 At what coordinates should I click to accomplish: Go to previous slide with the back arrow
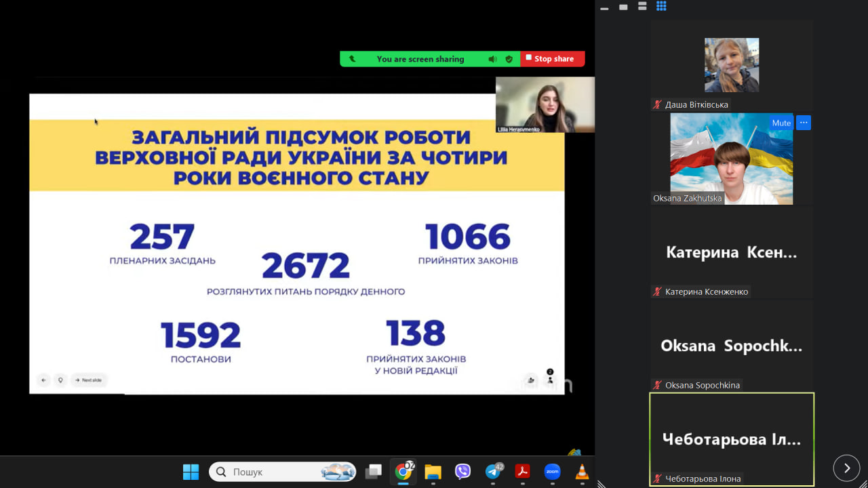pos(44,380)
